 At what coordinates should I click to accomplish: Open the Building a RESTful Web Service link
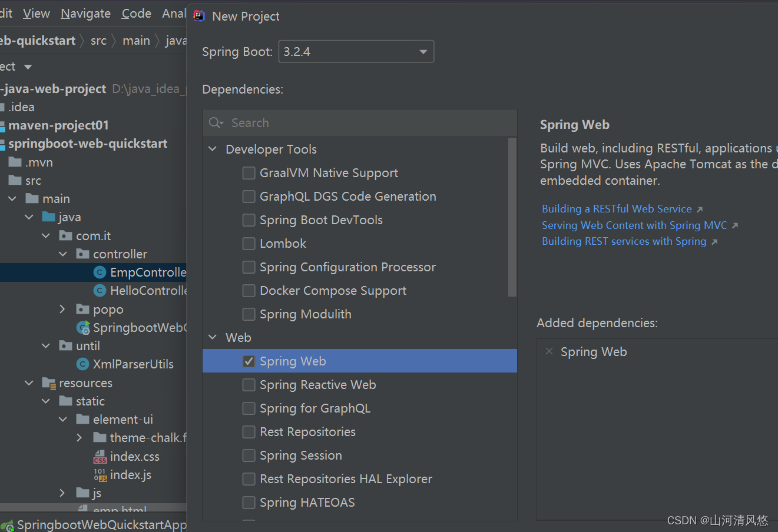617,209
